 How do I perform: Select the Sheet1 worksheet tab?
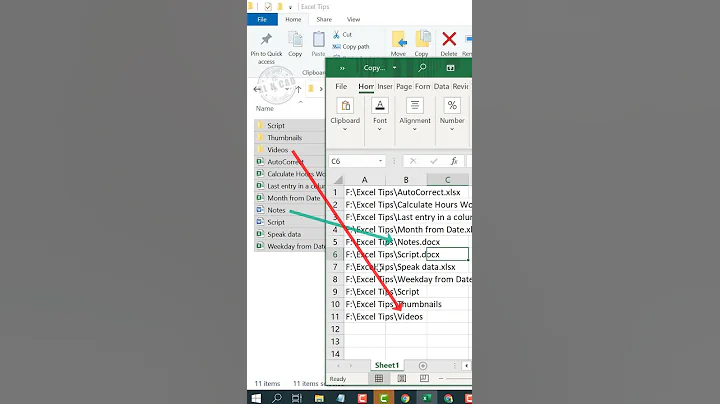click(x=387, y=365)
